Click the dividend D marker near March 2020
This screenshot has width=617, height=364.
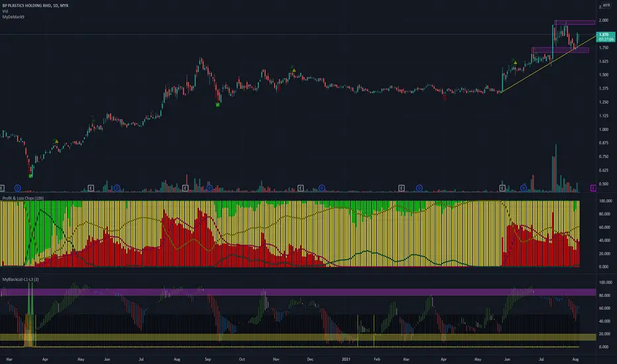18,188
